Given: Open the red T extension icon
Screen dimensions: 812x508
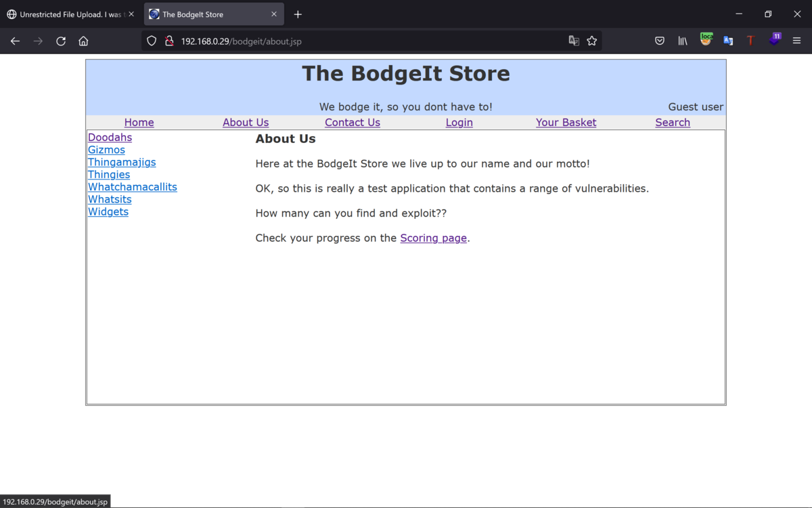Looking at the screenshot, I should 751,41.
